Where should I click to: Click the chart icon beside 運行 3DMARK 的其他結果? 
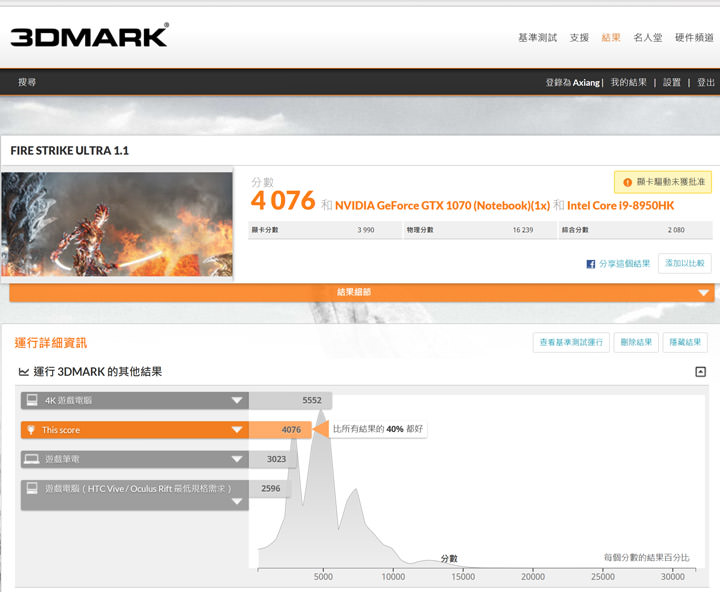[x=23, y=372]
